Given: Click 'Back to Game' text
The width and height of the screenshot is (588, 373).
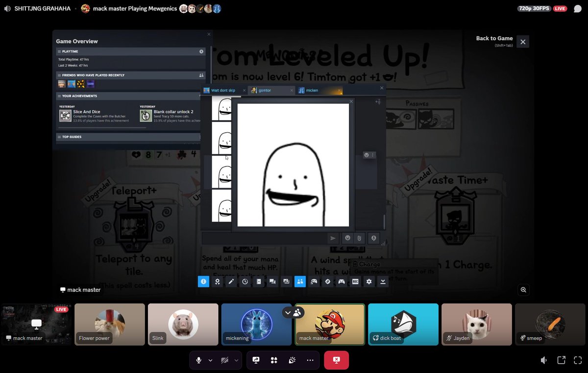Looking at the screenshot, I should click(x=494, y=38).
